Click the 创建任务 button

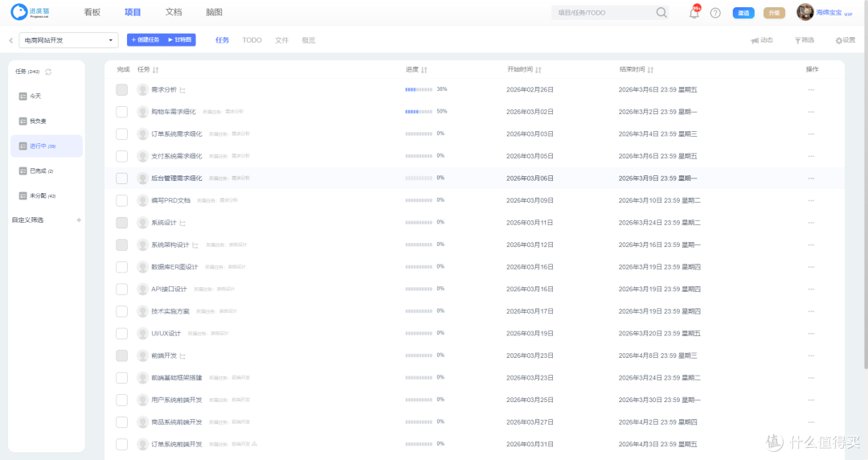(145, 40)
